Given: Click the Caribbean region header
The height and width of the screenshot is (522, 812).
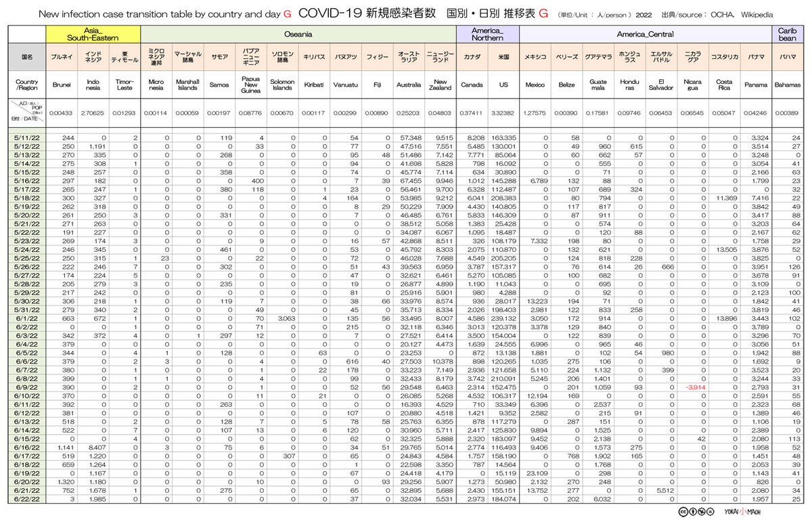Looking at the screenshot, I should pos(787,33).
